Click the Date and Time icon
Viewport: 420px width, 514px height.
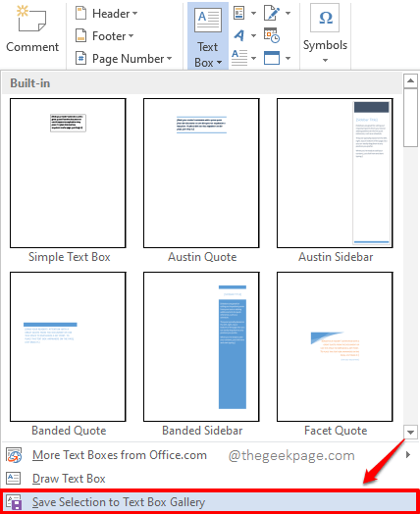tap(272, 35)
